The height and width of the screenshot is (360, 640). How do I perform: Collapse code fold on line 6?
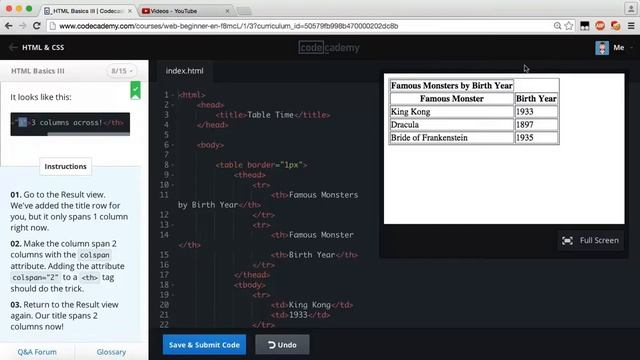point(173,145)
